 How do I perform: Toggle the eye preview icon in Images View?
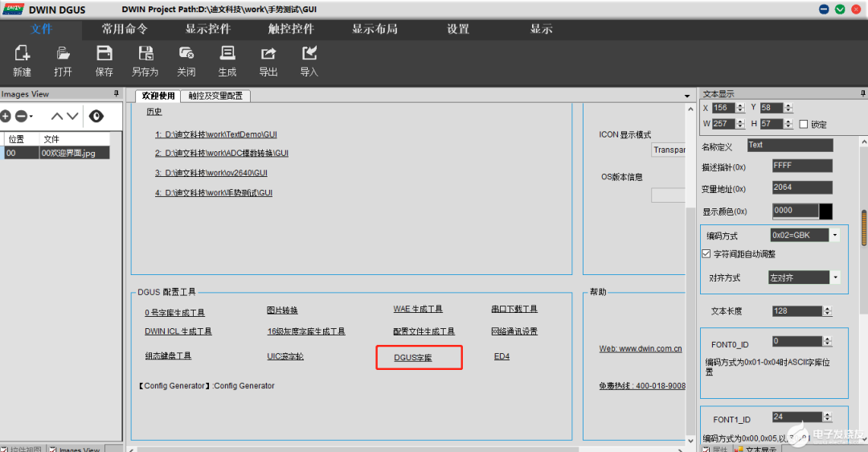(x=96, y=117)
